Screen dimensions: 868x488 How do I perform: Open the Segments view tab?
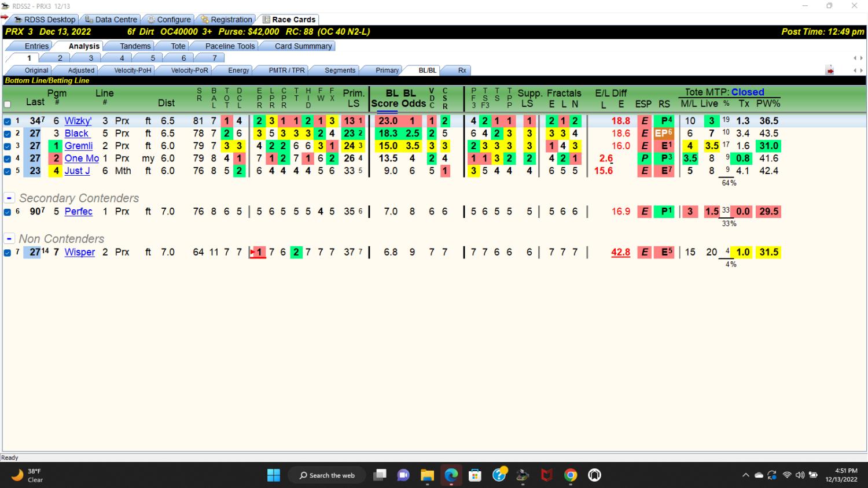coord(340,70)
